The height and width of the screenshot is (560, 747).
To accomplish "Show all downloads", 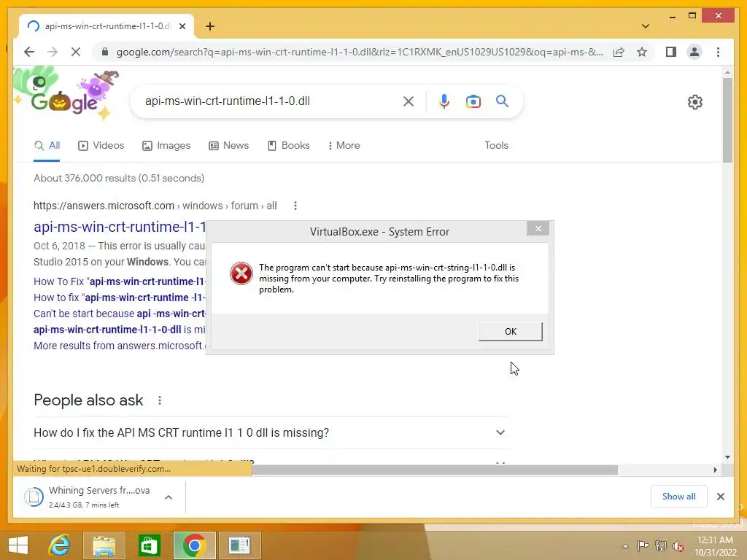I will point(678,497).
